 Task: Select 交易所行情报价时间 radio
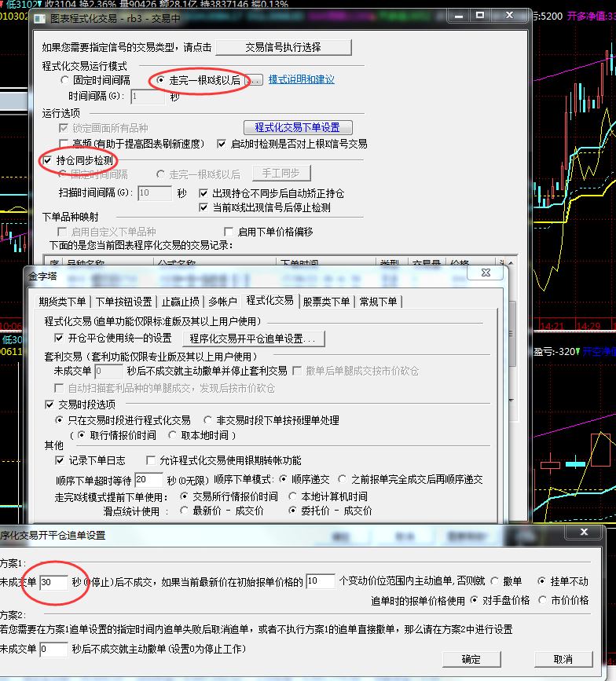[184, 496]
